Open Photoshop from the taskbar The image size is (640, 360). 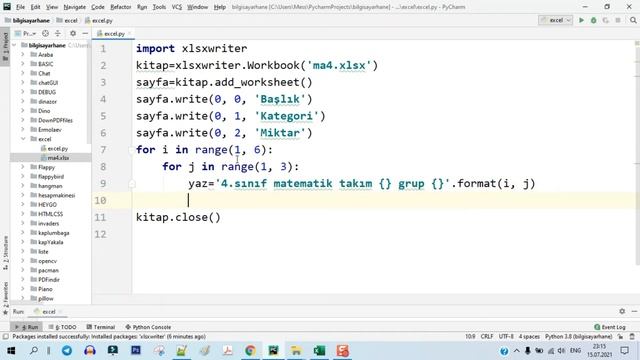[136, 350]
